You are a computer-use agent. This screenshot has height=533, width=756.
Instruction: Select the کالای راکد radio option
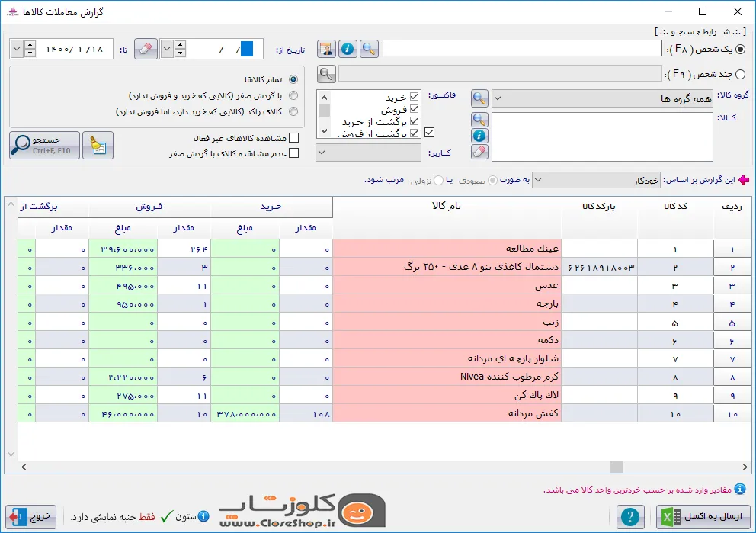[293, 111]
